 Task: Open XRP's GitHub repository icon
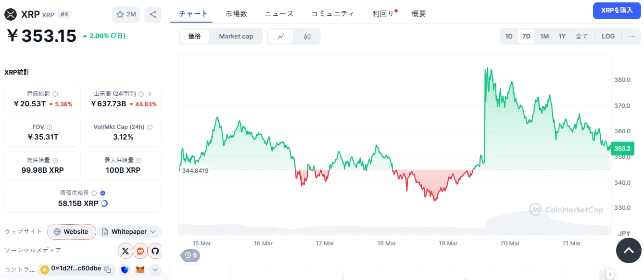(155, 251)
